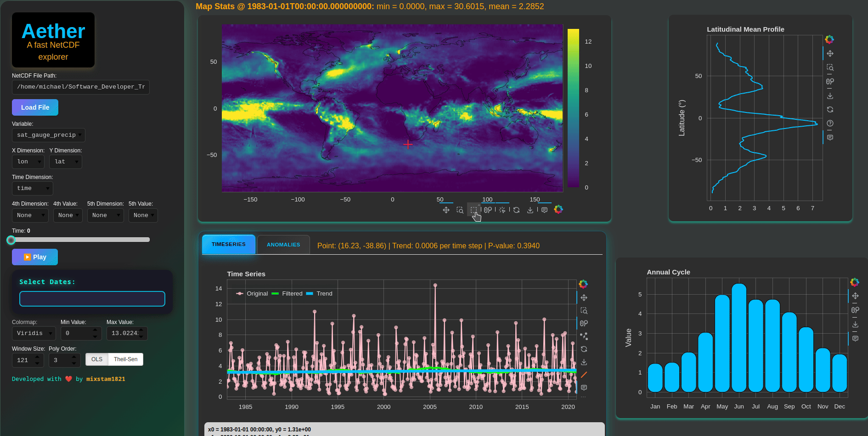Save the Annual Cycle chart image

[x=855, y=324]
